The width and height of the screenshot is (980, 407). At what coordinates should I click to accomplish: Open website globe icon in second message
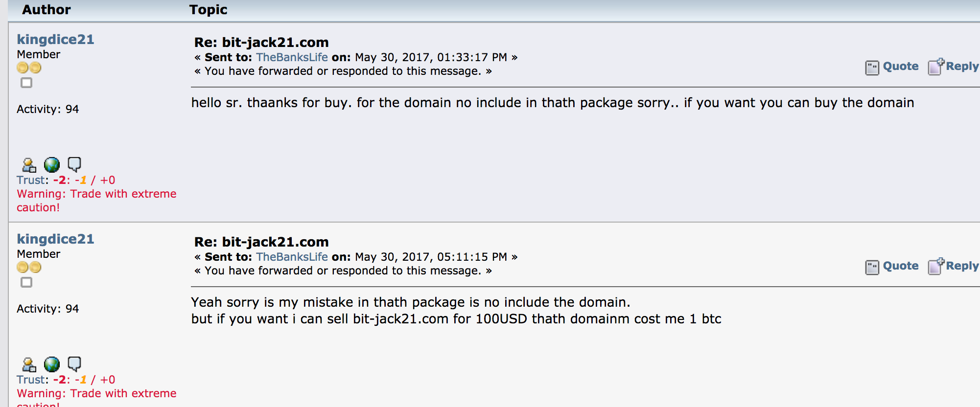pyautogui.click(x=51, y=364)
